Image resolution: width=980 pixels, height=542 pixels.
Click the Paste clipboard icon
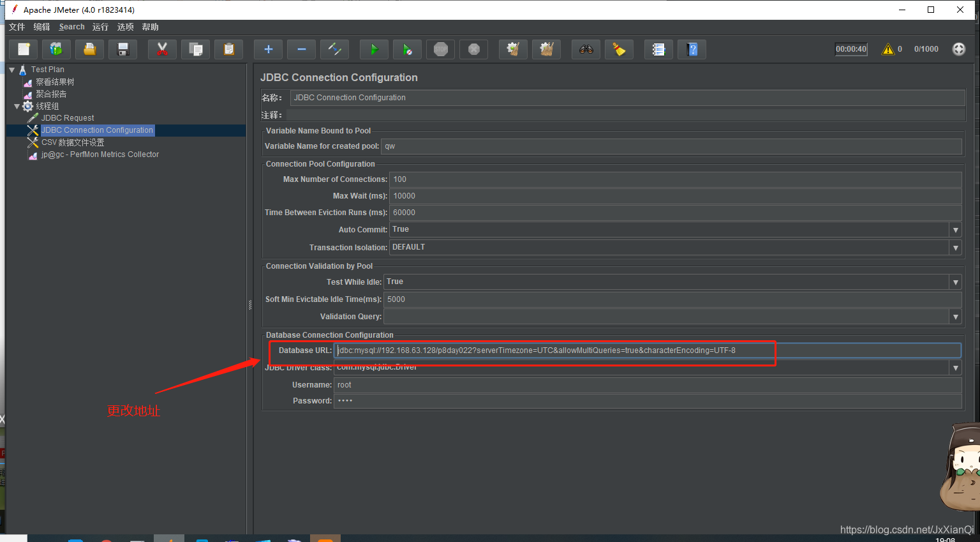click(x=229, y=49)
